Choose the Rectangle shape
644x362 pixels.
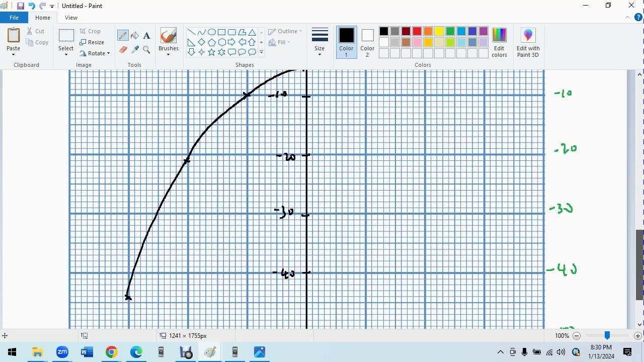221,32
